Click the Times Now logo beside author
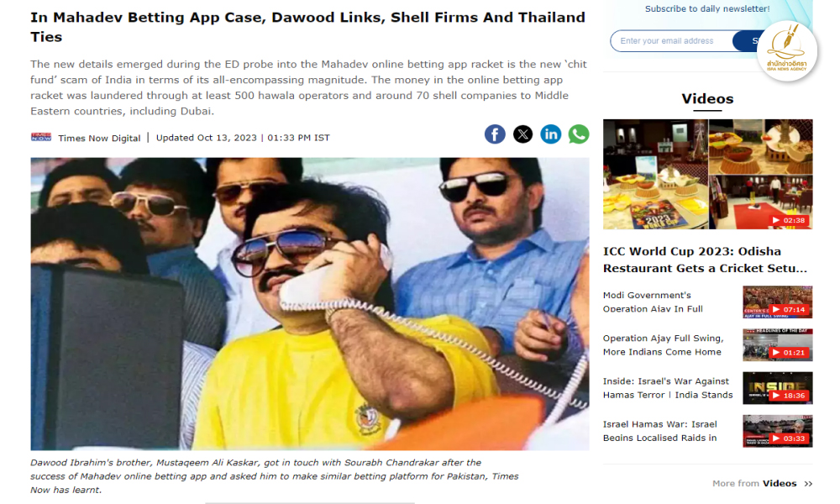 click(x=41, y=137)
